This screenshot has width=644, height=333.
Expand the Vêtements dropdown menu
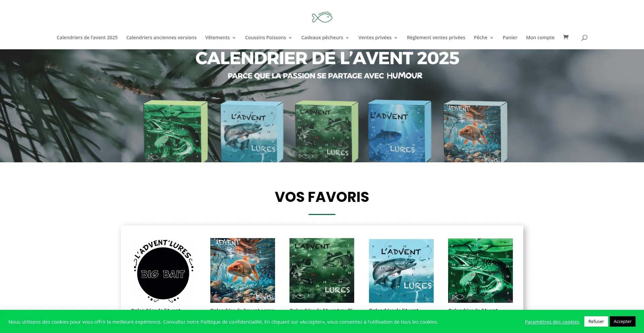220,38
